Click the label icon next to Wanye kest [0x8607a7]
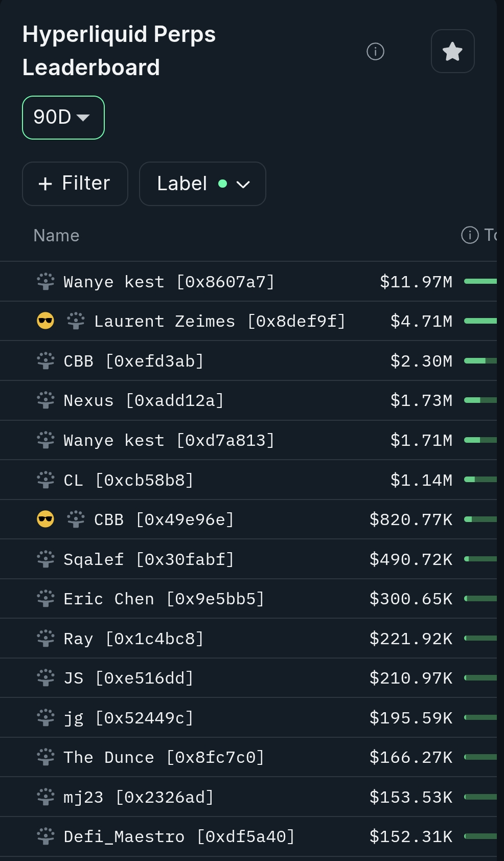 (45, 282)
